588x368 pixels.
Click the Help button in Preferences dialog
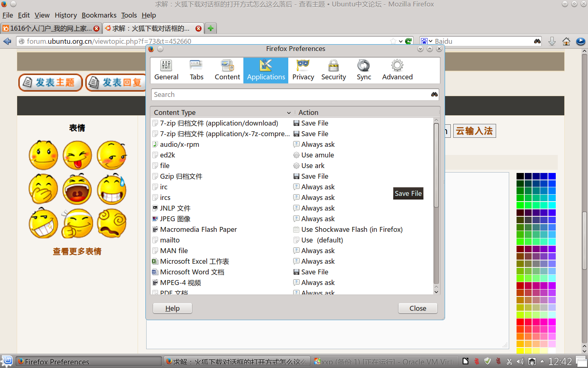point(172,308)
